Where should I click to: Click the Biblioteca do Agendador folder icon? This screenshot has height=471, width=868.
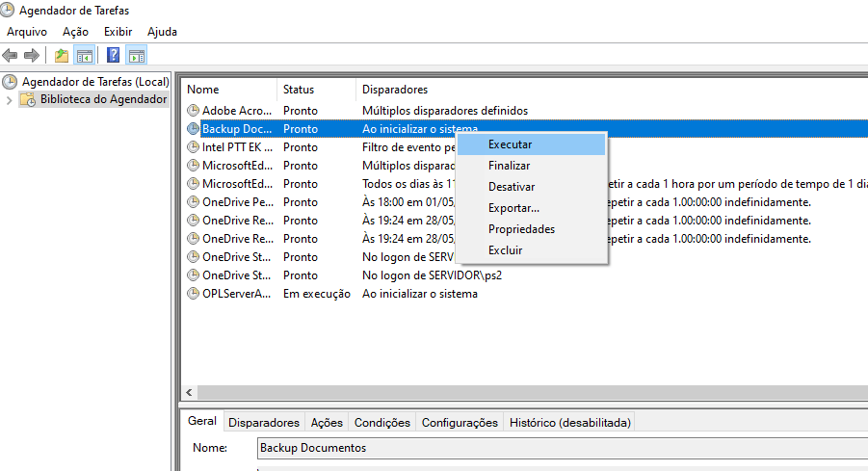[x=28, y=99]
